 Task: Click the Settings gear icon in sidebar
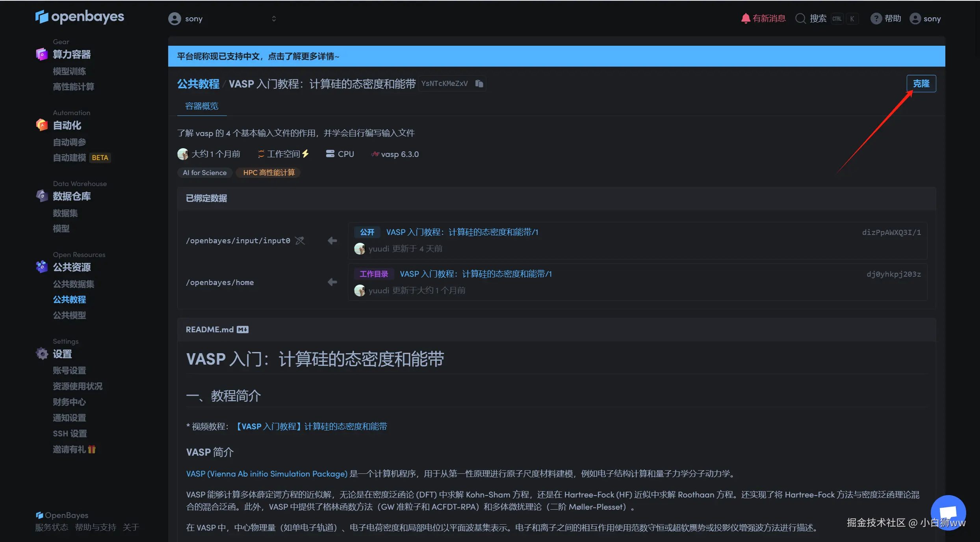click(42, 354)
